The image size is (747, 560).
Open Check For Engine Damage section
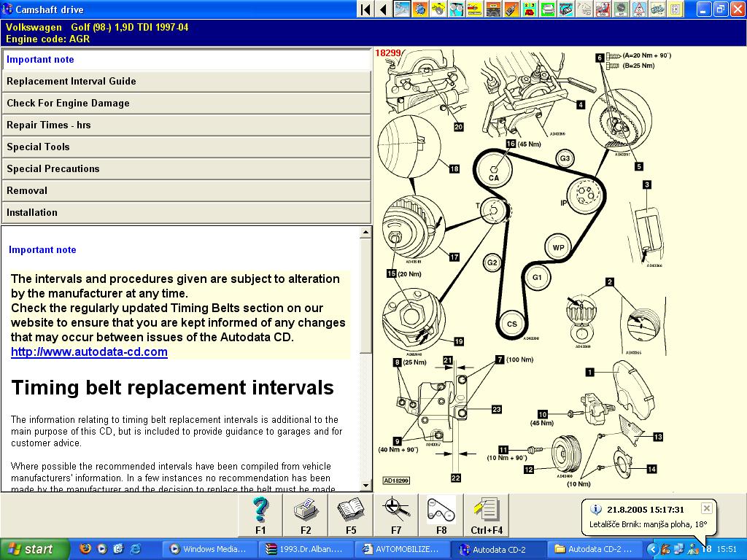[x=186, y=104]
